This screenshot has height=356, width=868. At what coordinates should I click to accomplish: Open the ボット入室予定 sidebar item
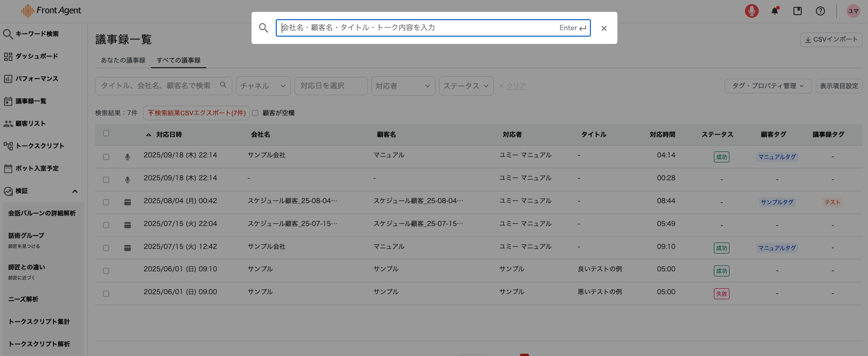[x=37, y=168]
